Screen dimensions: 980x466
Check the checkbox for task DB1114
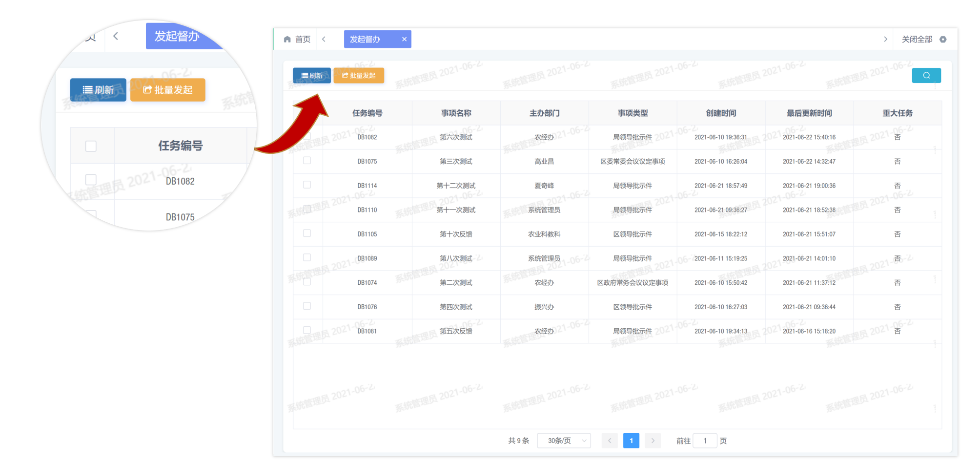306,185
